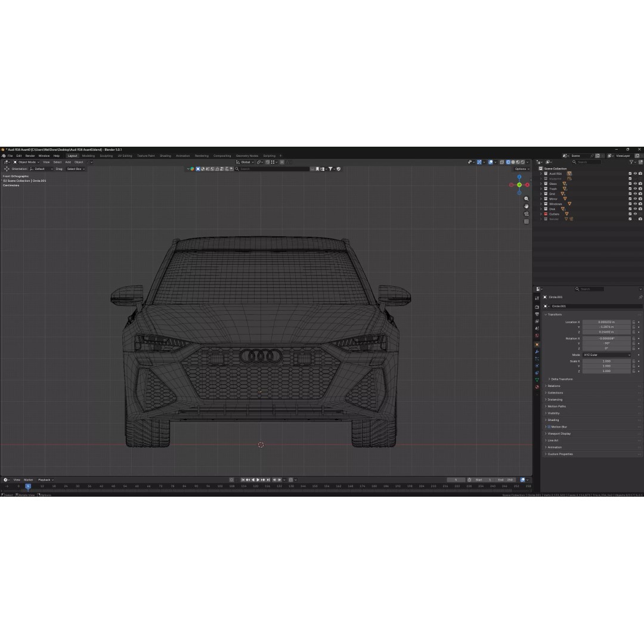Open the World properties tab

coord(537,335)
